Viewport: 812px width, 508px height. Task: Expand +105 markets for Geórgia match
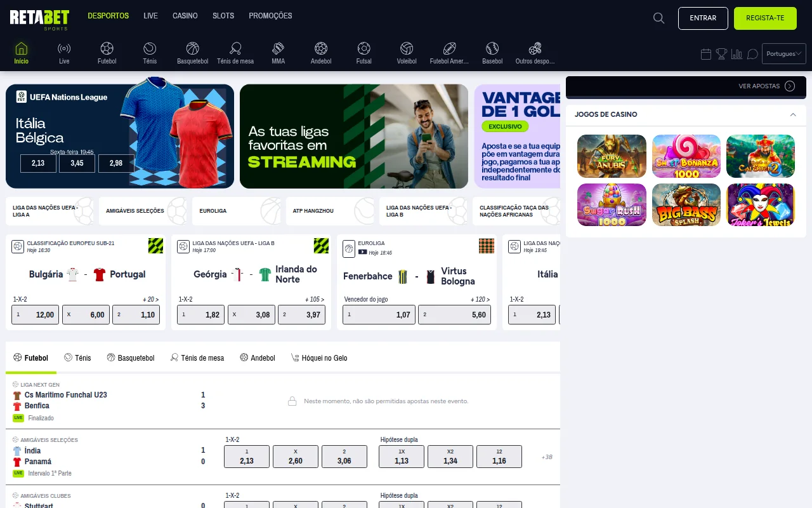[x=315, y=299]
